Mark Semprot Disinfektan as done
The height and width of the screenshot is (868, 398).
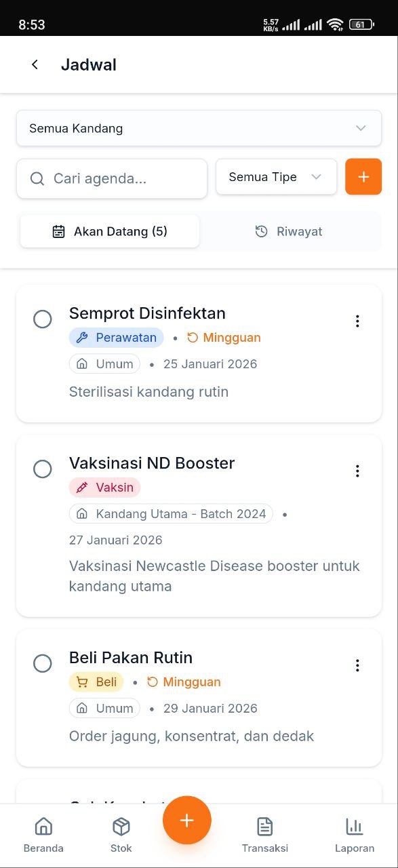coord(43,319)
